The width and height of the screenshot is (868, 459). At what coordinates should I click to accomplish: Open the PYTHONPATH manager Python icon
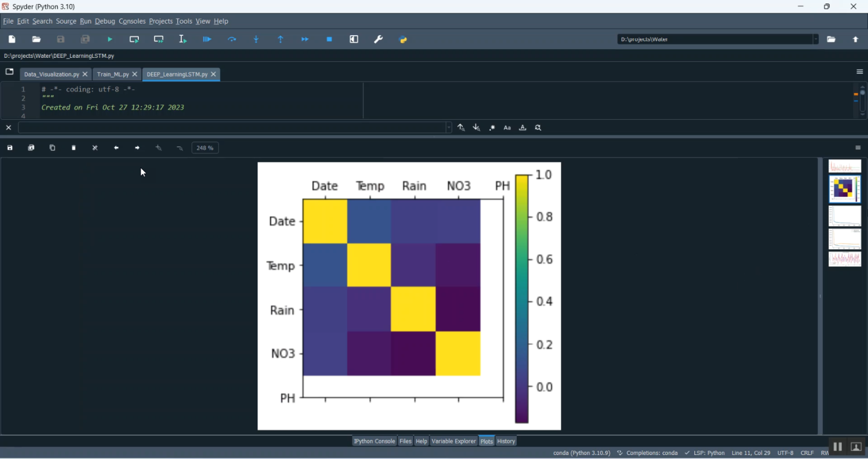(403, 39)
